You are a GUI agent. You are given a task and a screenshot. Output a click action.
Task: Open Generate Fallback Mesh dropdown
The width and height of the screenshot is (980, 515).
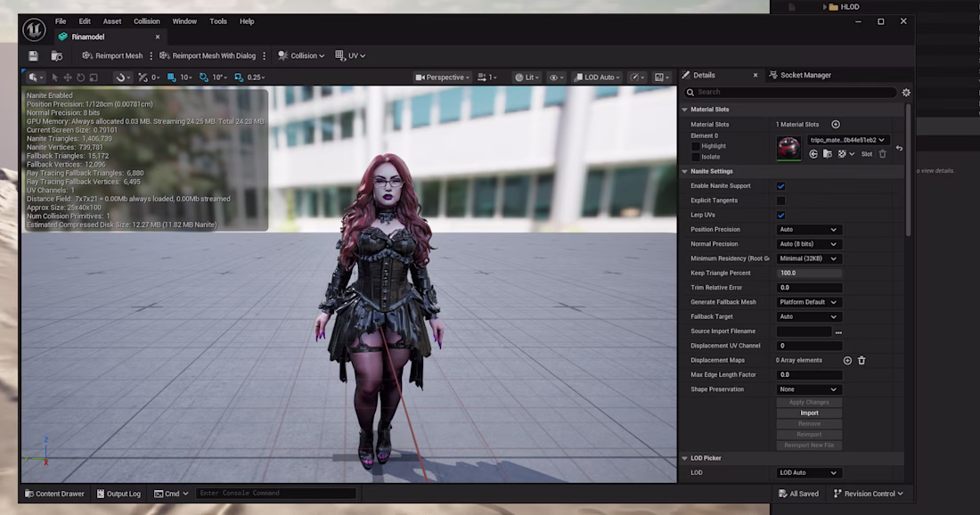tap(808, 302)
